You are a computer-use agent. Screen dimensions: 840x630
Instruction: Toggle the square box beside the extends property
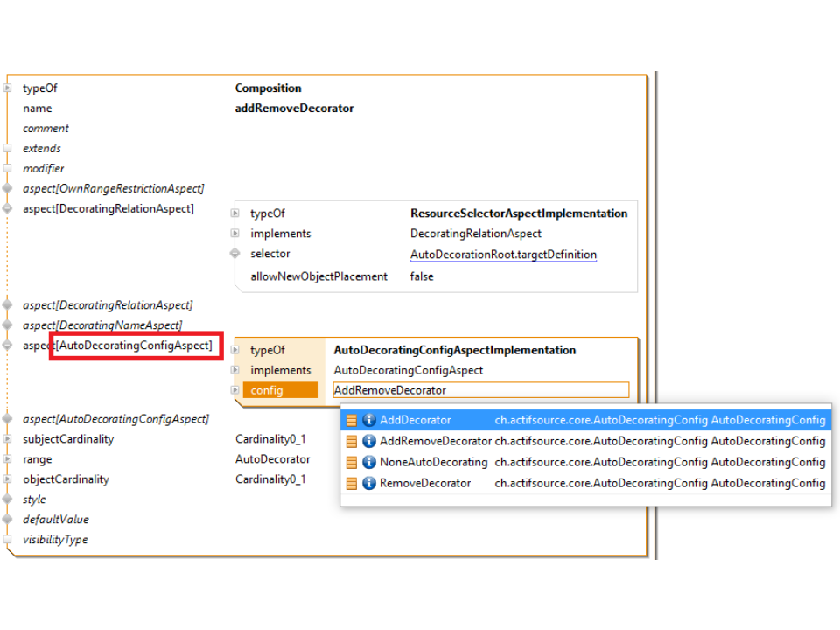pos(10,148)
